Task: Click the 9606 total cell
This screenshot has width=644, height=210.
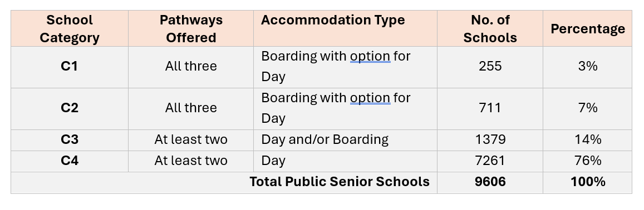Action: point(490,183)
